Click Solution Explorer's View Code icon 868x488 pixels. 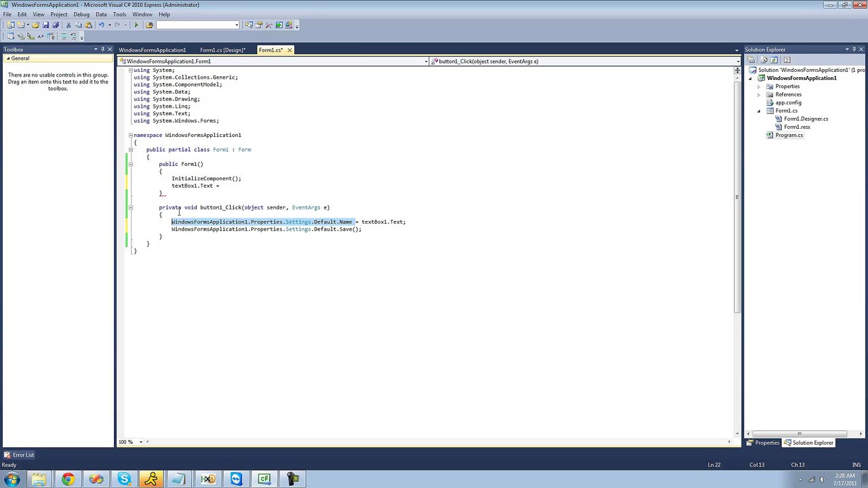[787, 60]
